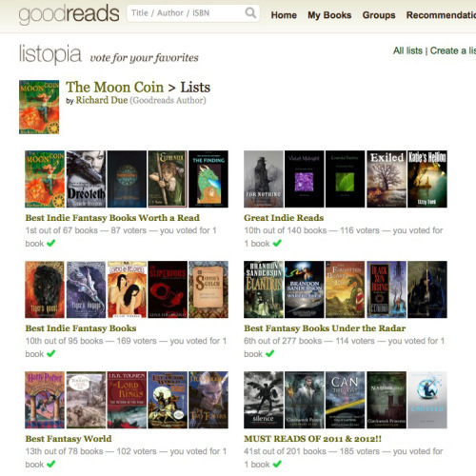Open the All lists link
Screen dimensions: 476x476
(407, 50)
